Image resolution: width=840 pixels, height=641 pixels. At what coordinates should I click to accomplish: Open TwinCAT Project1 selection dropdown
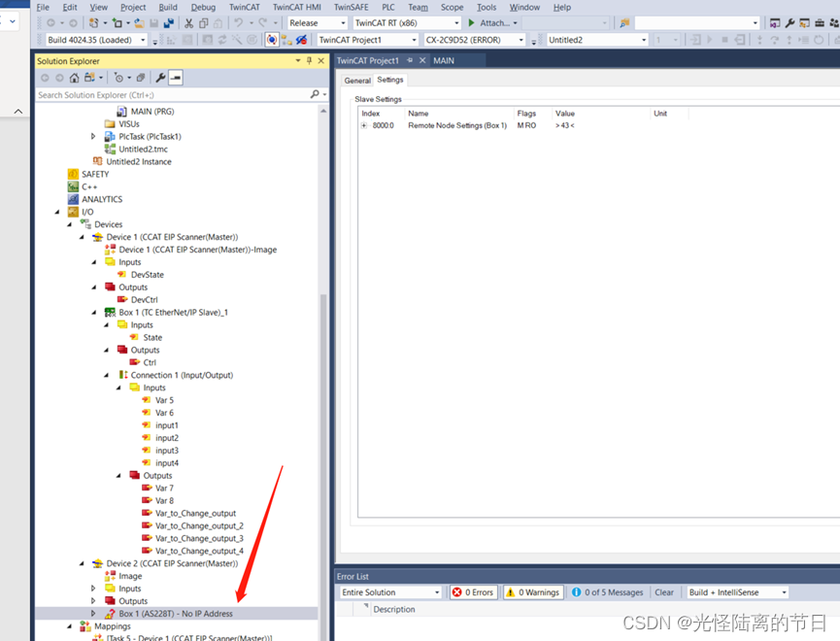[414, 40]
